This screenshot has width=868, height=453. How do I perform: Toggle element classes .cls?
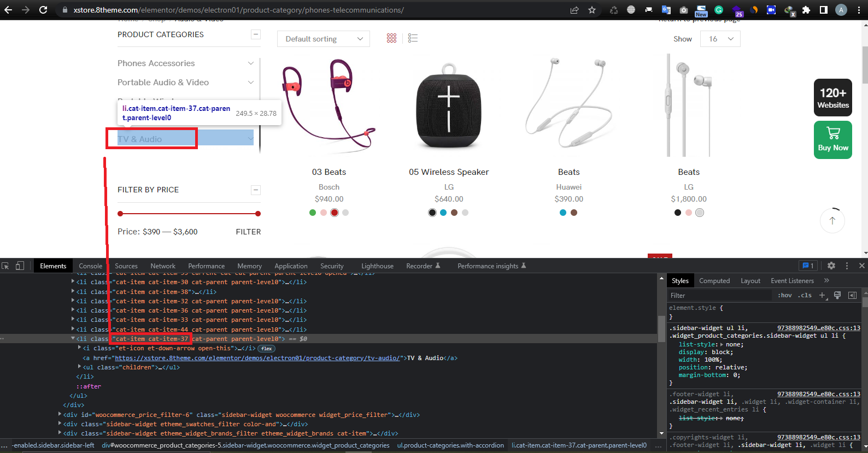tap(805, 295)
